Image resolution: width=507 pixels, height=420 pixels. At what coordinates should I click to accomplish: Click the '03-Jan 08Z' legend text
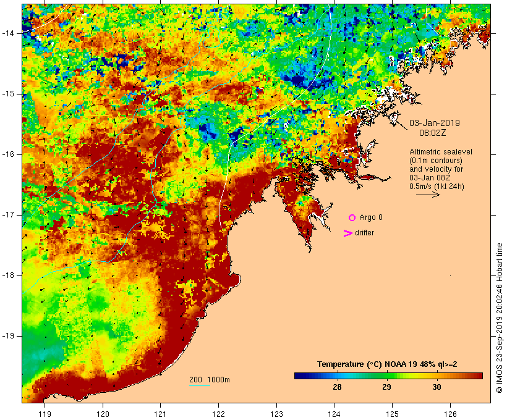click(430, 178)
